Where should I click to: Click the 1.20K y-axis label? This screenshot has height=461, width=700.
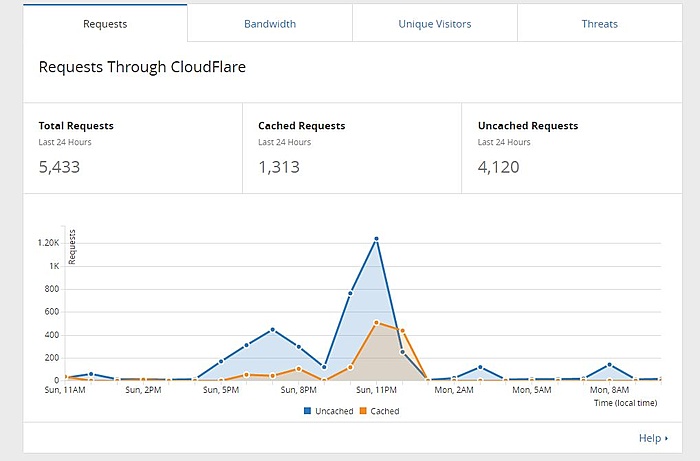pos(48,243)
